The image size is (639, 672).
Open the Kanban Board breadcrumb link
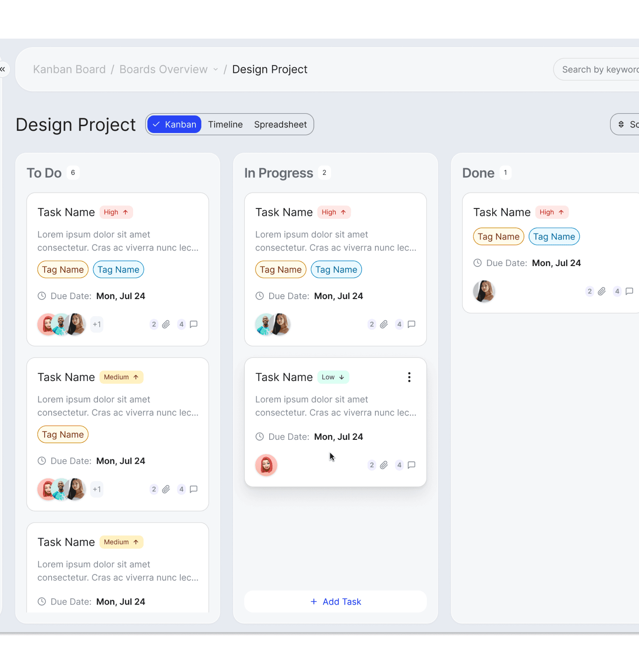point(69,69)
